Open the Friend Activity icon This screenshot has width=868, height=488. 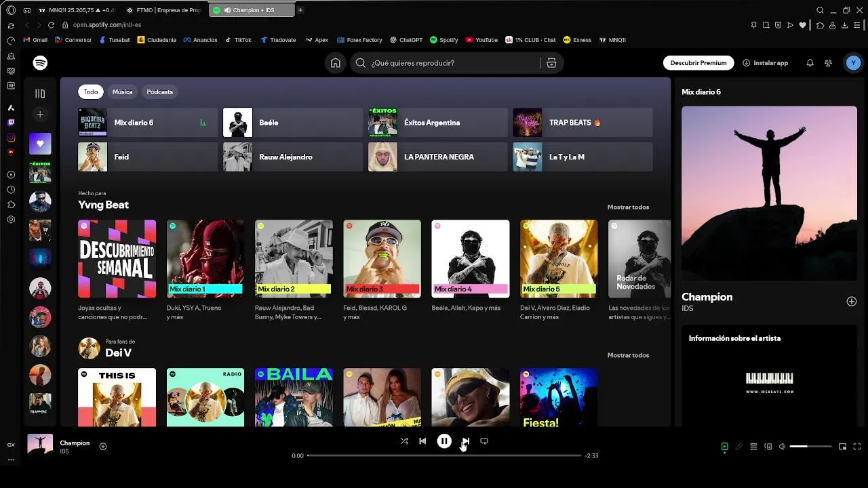828,63
